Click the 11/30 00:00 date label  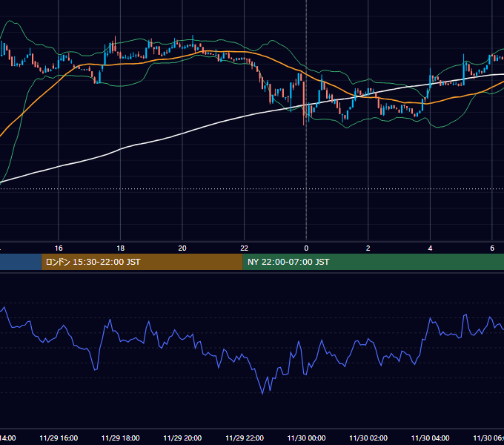coord(306,438)
